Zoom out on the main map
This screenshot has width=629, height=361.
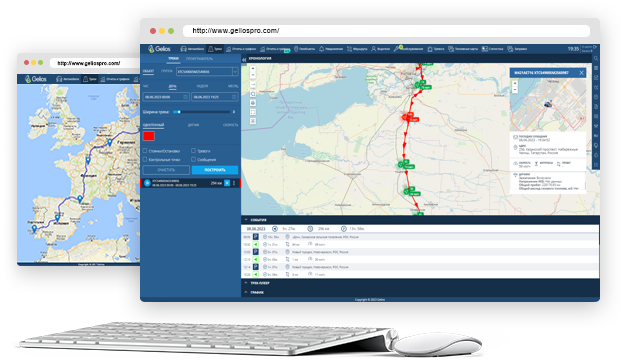pos(253,75)
